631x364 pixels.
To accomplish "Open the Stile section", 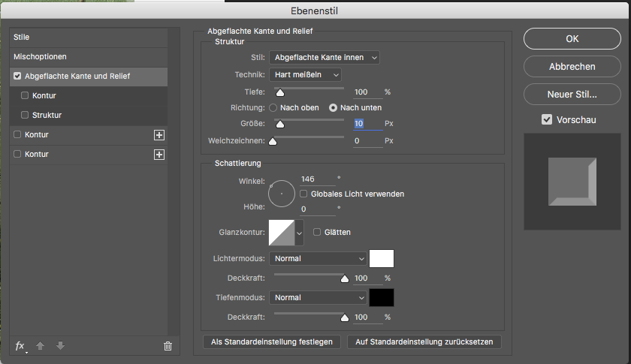I will click(x=89, y=38).
